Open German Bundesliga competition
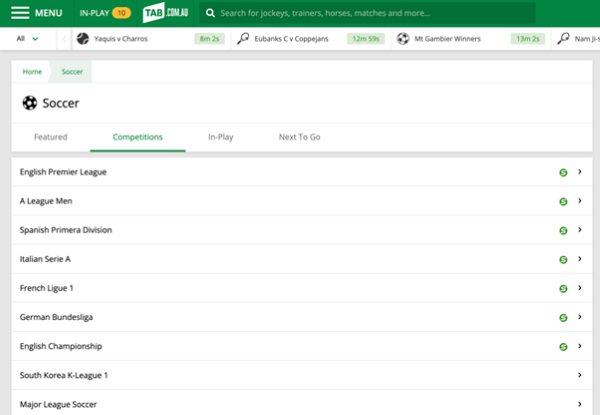600x415 pixels. pos(302,317)
